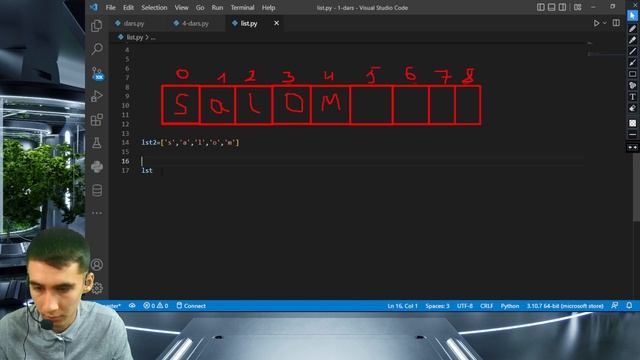Switch to the 4-dars.py tab
Image resolution: width=640 pixels, height=360 pixels.
[195, 24]
